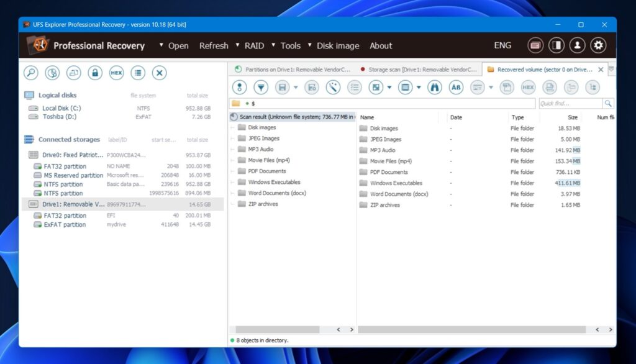Open dropdown arrow next to save icon
Image resolution: width=636 pixels, height=364 pixels.
(x=296, y=87)
